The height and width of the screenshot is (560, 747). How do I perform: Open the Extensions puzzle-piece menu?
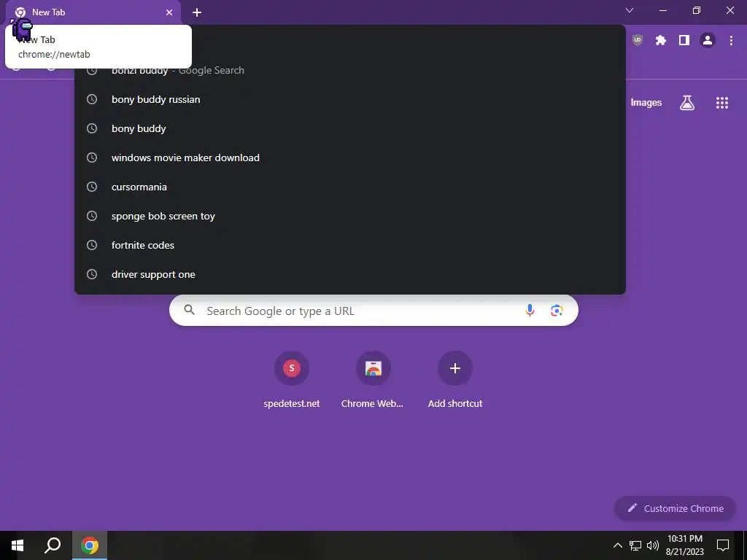(x=660, y=40)
